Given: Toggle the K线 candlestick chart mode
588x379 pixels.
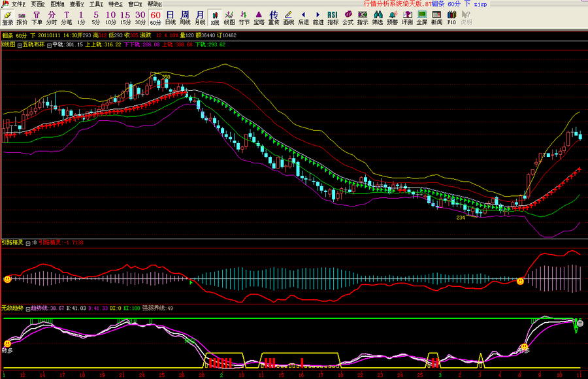Looking at the screenshot, I should (214, 18).
